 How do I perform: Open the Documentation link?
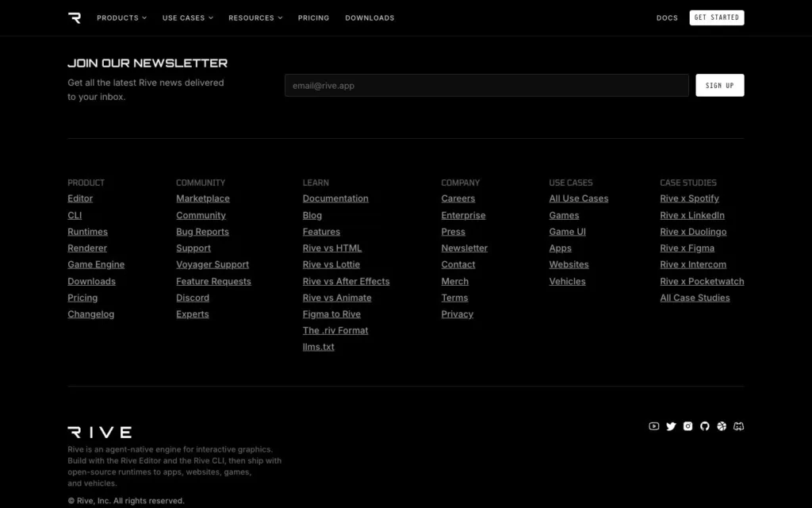click(x=335, y=198)
